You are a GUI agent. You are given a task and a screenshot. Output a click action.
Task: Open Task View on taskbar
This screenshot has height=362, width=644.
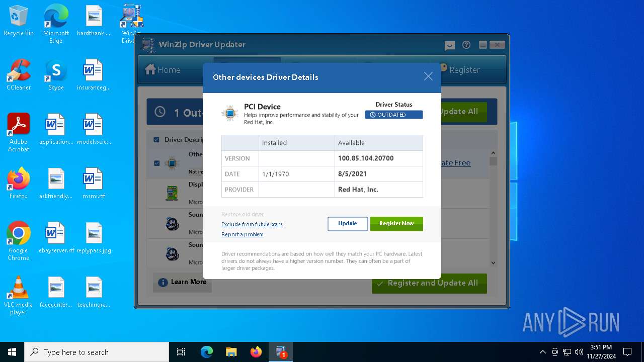[x=181, y=352]
